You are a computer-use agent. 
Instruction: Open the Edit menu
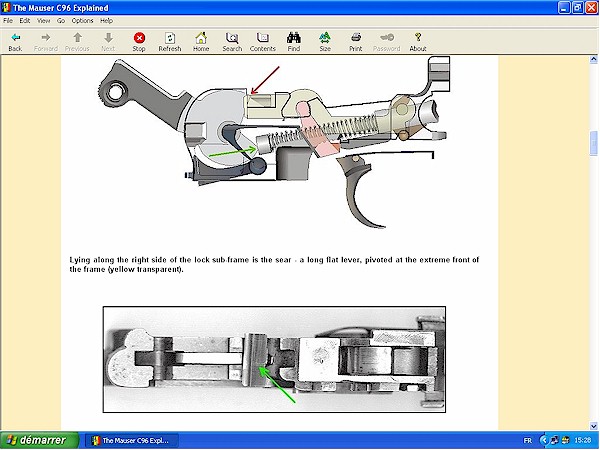(25, 21)
